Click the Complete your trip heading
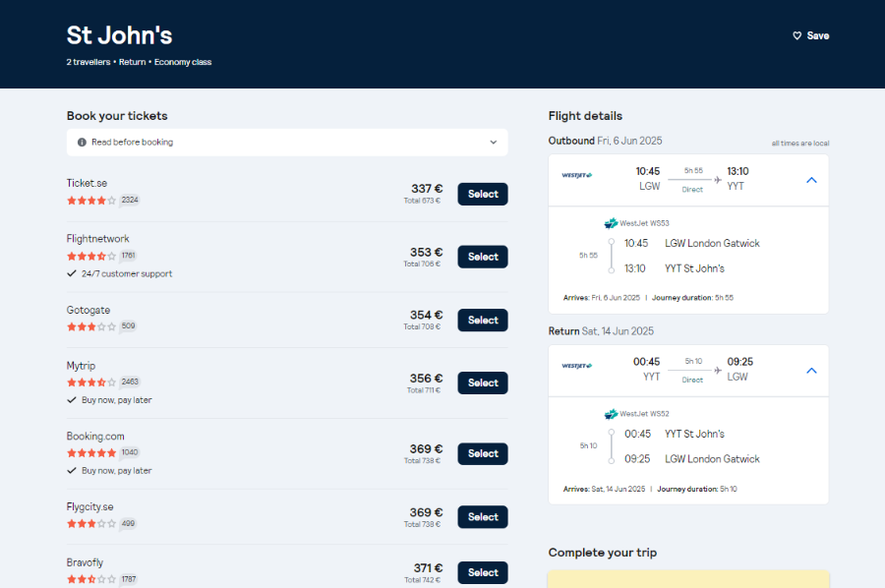 pos(602,553)
